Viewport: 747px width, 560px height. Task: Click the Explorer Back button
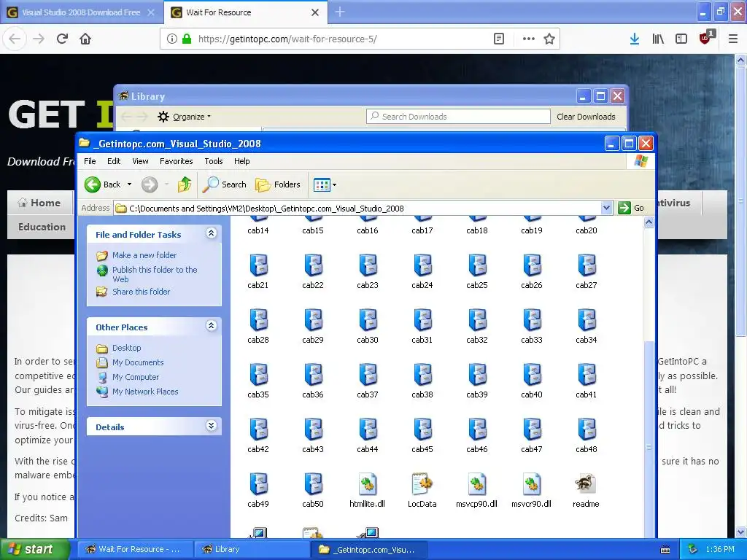[103, 184]
